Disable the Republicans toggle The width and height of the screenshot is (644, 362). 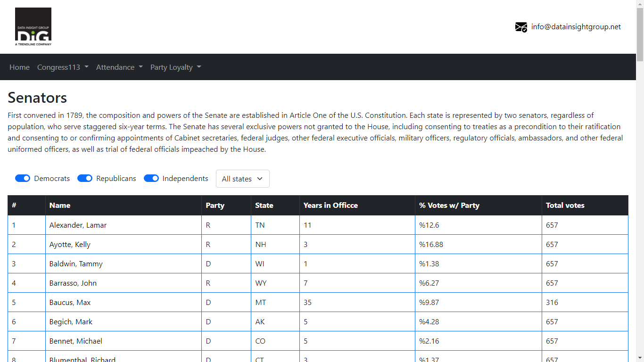[85, 178]
